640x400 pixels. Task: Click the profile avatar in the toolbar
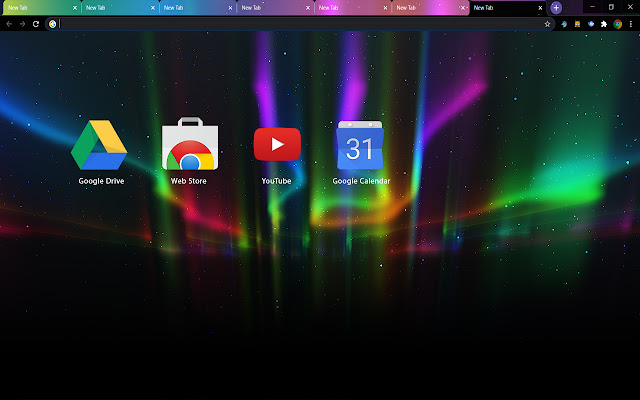coord(616,23)
